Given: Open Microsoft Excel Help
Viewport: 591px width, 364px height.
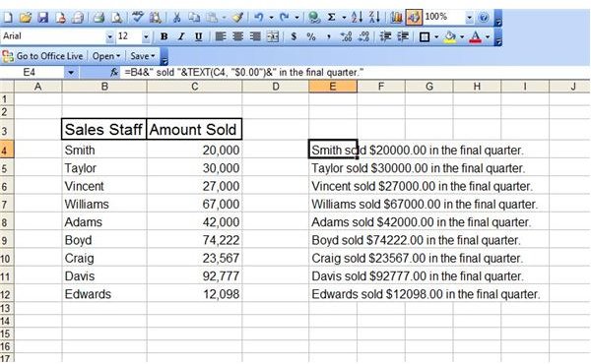Looking at the screenshot, I should pyautogui.click(x=484, y=18).
